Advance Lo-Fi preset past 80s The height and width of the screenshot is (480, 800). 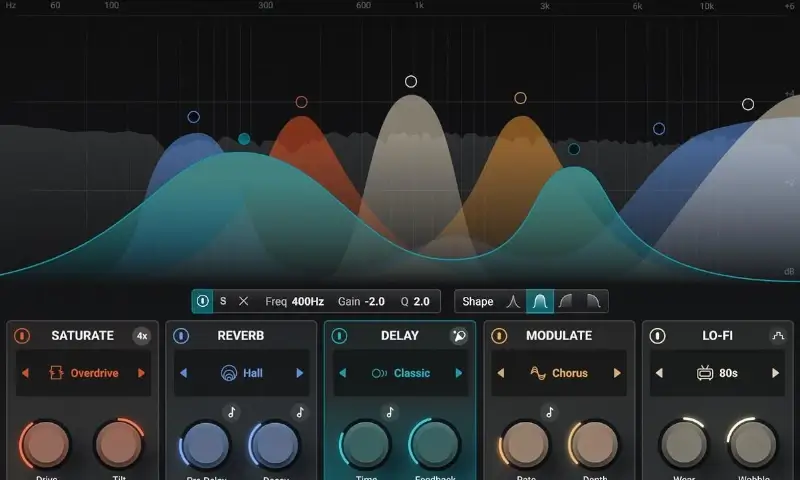[775, 373]
